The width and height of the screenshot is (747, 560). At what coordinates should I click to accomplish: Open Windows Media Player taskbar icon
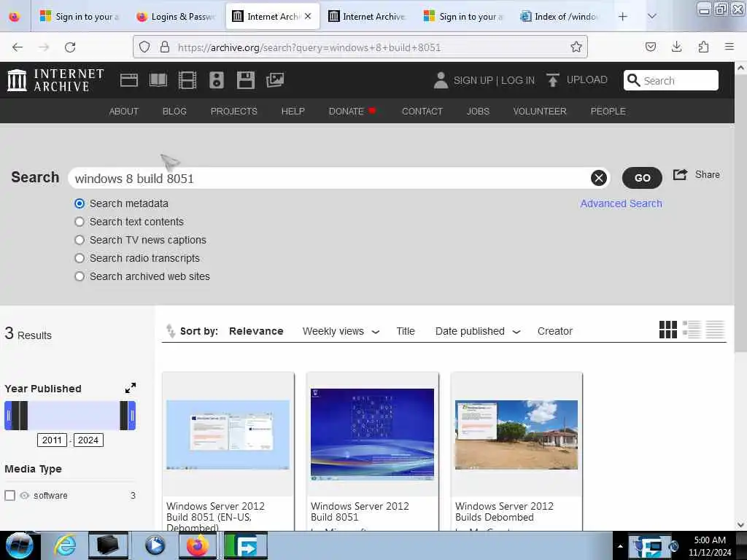(155, 545)
